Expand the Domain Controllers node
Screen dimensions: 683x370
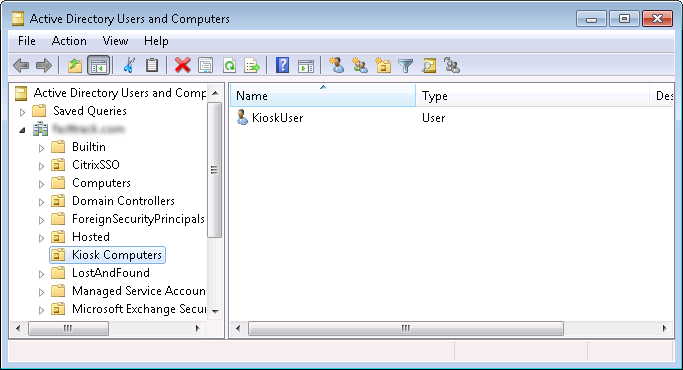pos(41,202)
